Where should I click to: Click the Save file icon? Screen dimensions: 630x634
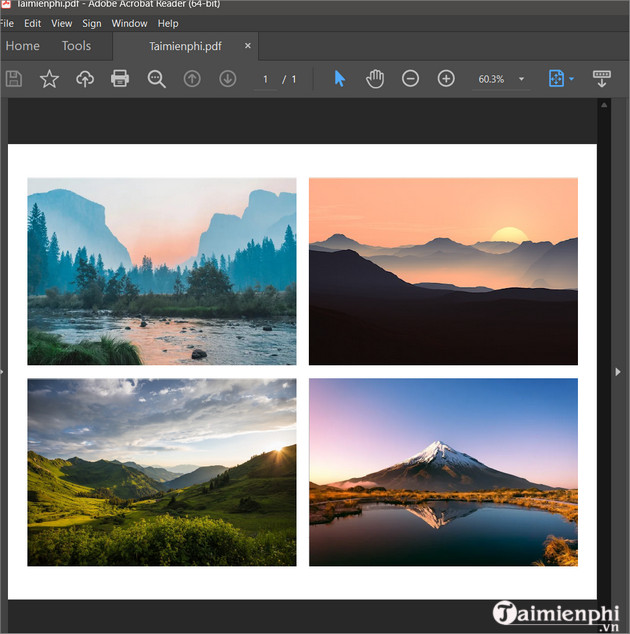tap(14, 79)
